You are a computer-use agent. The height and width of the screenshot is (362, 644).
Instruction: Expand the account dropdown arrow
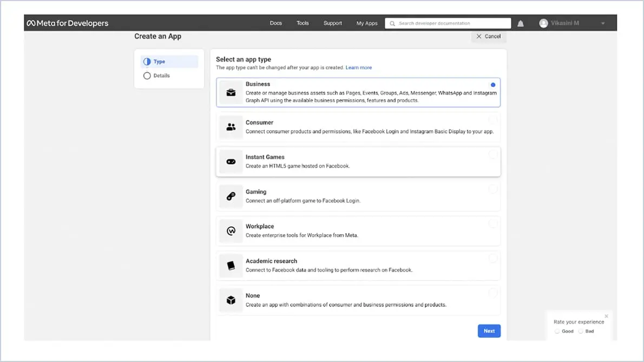point(603,23)
